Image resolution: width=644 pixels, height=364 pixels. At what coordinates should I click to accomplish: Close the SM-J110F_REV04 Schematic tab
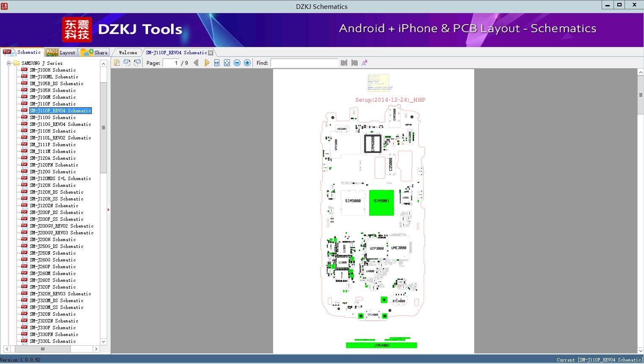[211, 53]
